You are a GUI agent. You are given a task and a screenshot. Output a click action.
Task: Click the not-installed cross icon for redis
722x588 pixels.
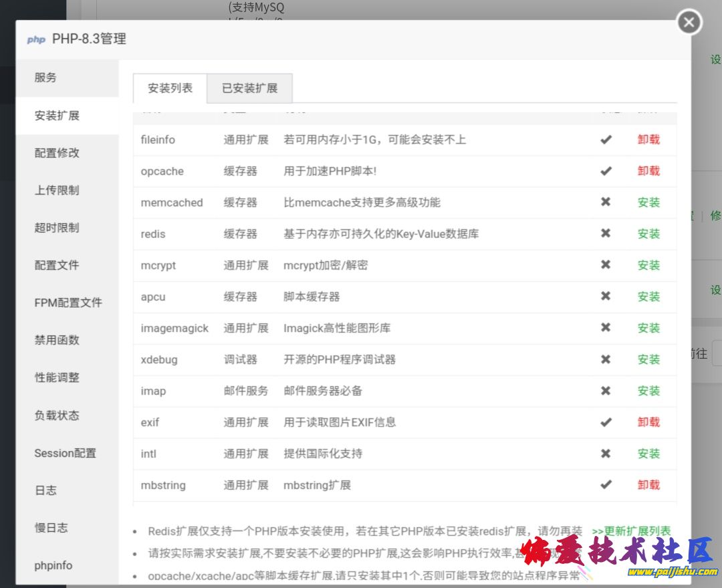tap(606, 233)
